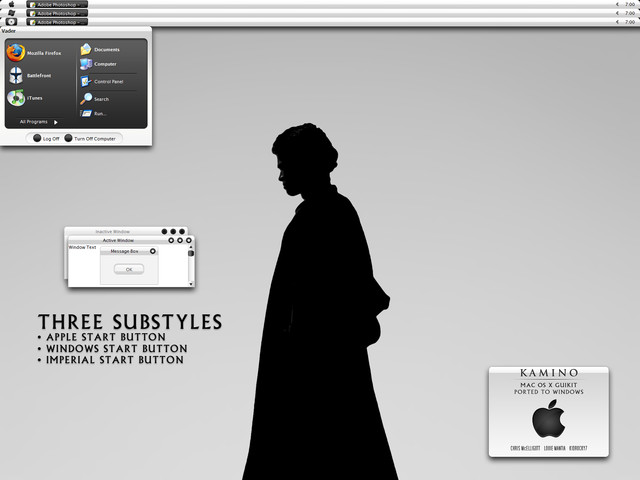The height and width of the screenshot is (480, 640).
Task: Click the Turn Off Computer button
Action: tap(90, 138)
